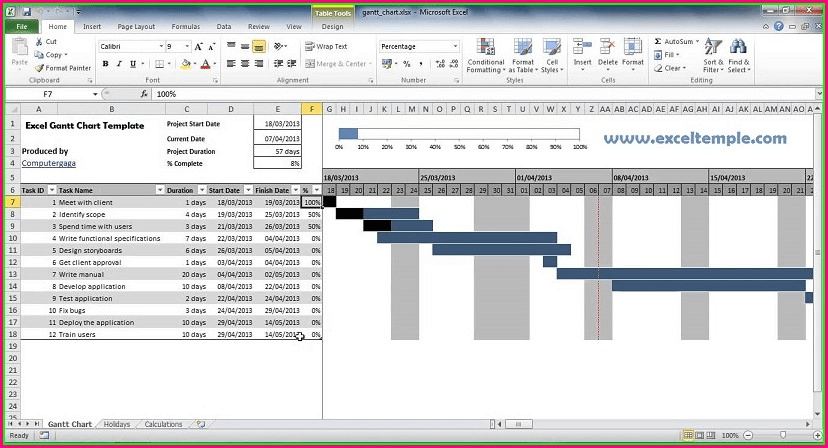Click the Copy icon
This screenshot has height=448, width=828.
tap(39, 54)
